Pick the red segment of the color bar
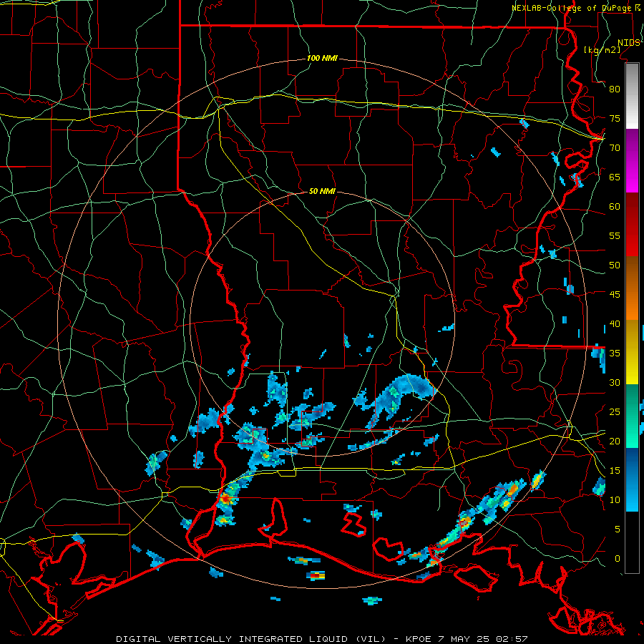Image resolution: width=644 pixels, height=644 pixels. click(x=632, y=225)
